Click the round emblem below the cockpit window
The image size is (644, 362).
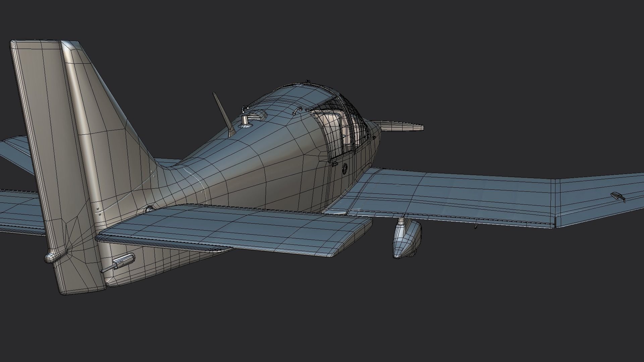[345, 168]
